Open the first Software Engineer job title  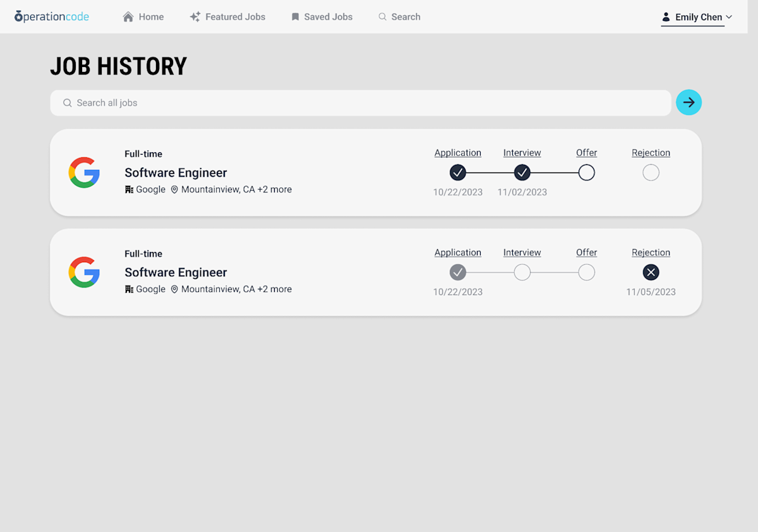(176, 172)
